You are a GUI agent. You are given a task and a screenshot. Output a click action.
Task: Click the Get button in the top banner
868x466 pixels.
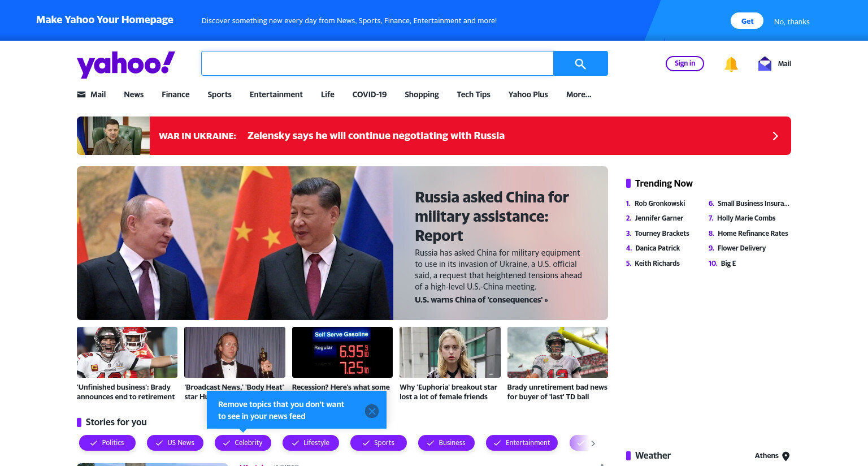(x=747, y=21)
